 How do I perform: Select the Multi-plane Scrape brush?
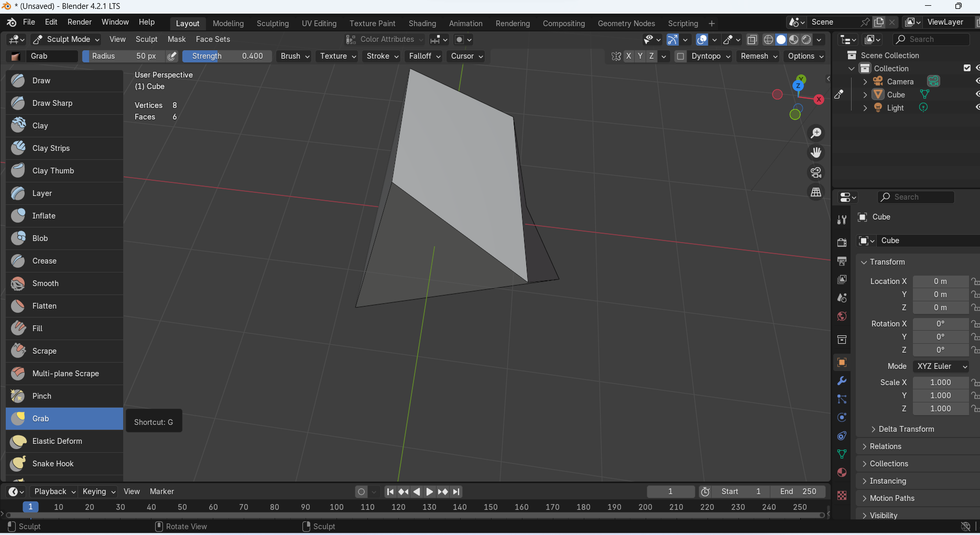point(64,374)
